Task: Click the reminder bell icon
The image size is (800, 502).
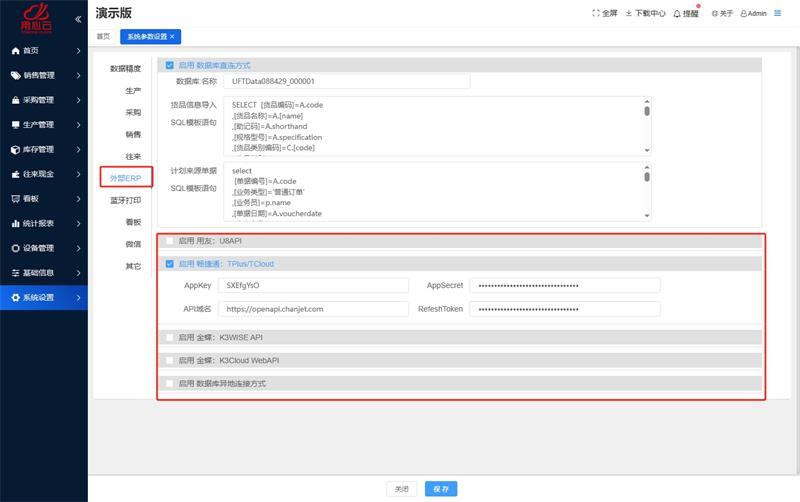Action: 678,14
